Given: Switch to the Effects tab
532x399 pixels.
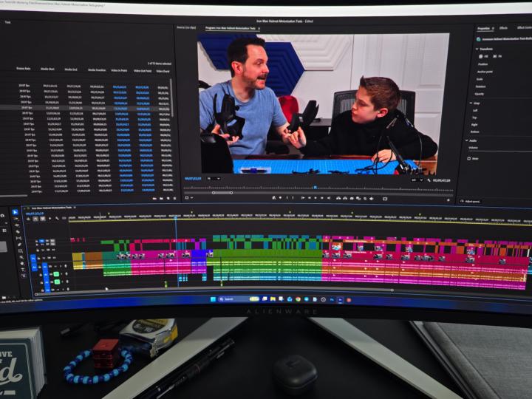Looking at the screenshot, I should pos(503,28).
